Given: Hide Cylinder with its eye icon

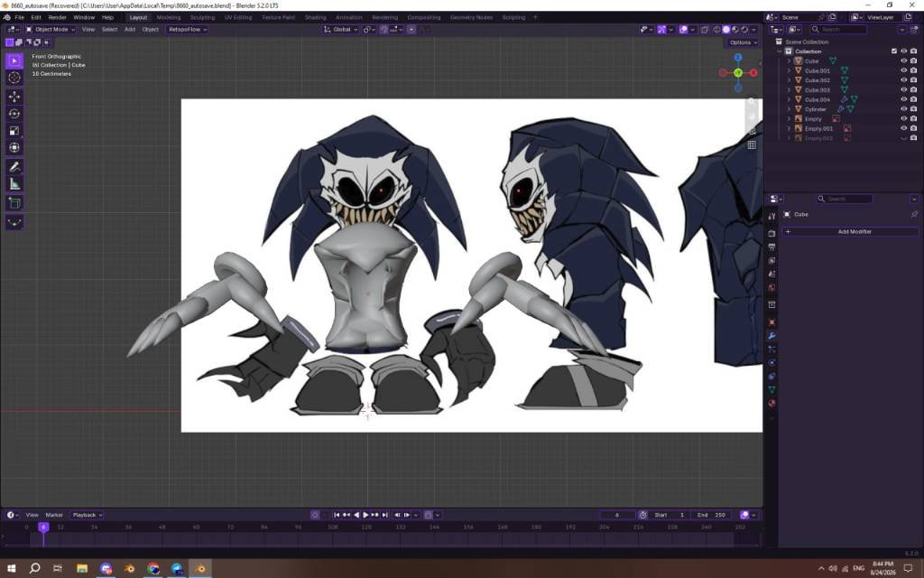Looking at the screenshot, I should click(903, 109).
